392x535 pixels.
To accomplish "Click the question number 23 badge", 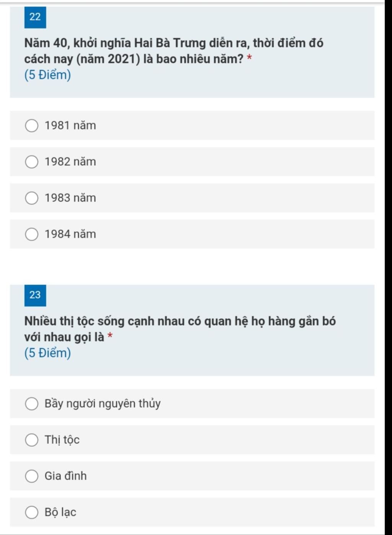I will point(35,295).
